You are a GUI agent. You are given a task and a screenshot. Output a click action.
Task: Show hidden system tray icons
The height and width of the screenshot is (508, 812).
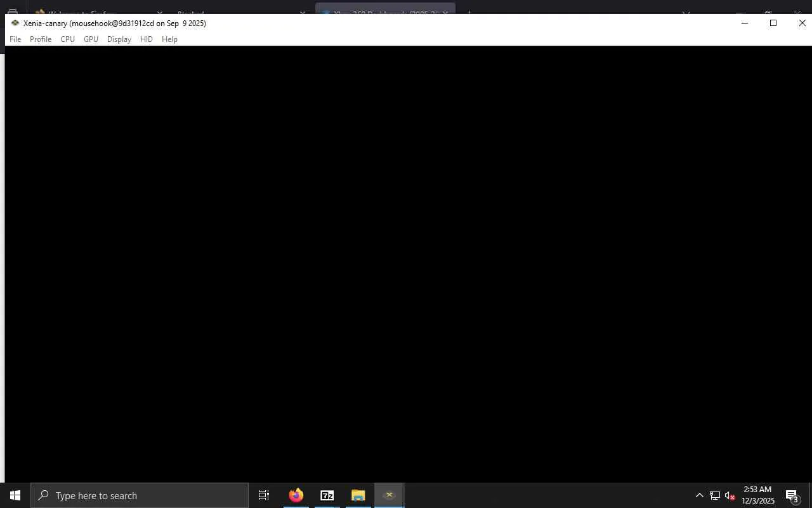pos(700,495)
